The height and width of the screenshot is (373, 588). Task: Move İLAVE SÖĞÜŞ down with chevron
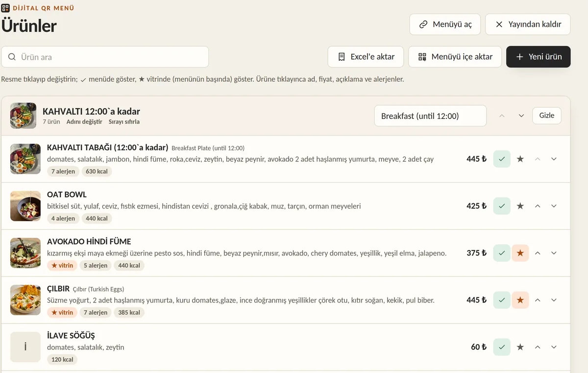(x=554, y=347)
